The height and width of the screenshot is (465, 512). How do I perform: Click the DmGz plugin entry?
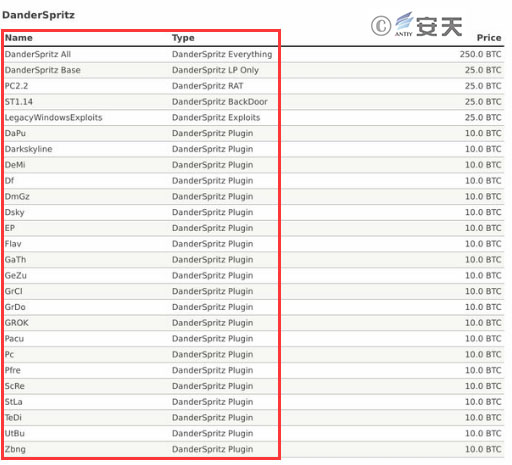(17, 197)
